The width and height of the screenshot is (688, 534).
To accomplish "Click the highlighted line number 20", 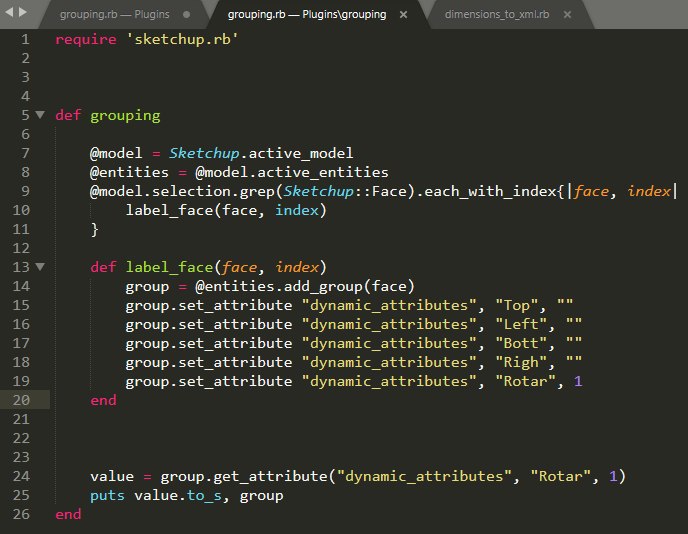I will click(x=21, y=400).
